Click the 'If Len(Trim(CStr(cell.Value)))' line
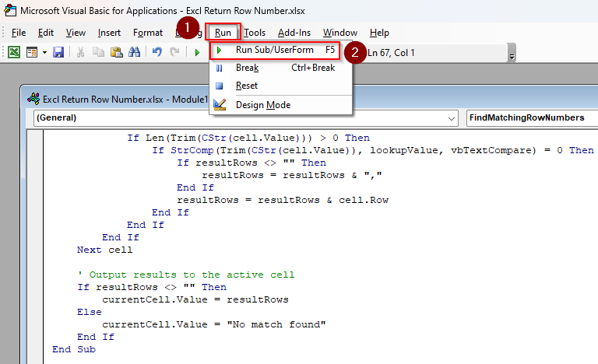 (x=248, y=138)
